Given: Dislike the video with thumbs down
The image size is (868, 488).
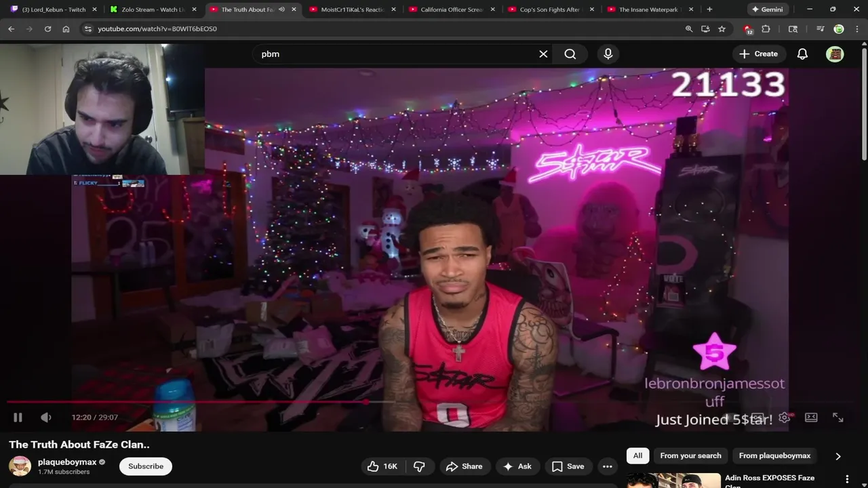Looking at the screenshot, I should pyautogui.click(x=419, y=466).
